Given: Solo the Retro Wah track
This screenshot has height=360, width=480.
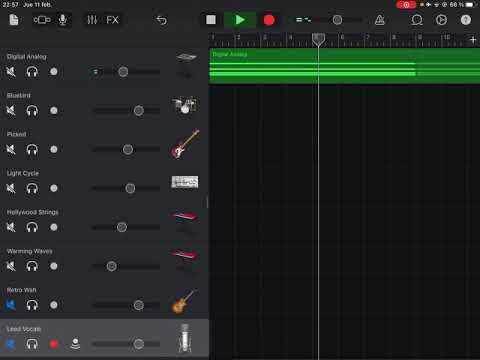Looking at the screenshot, I should pos(32,305).
